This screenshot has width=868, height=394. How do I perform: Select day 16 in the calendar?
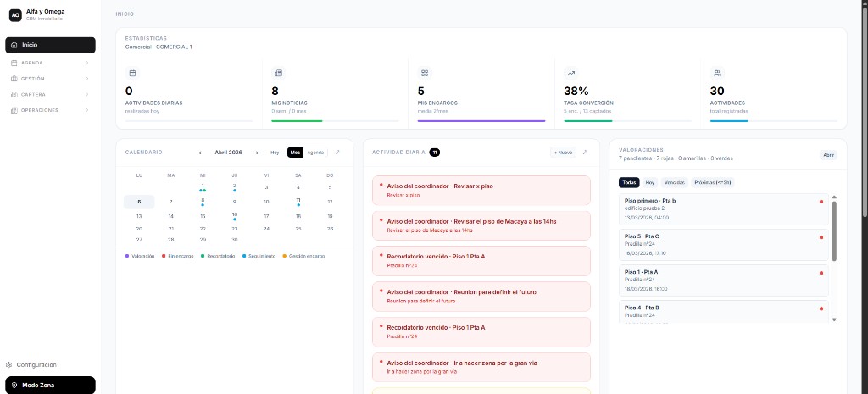click(x=235, y=216)
